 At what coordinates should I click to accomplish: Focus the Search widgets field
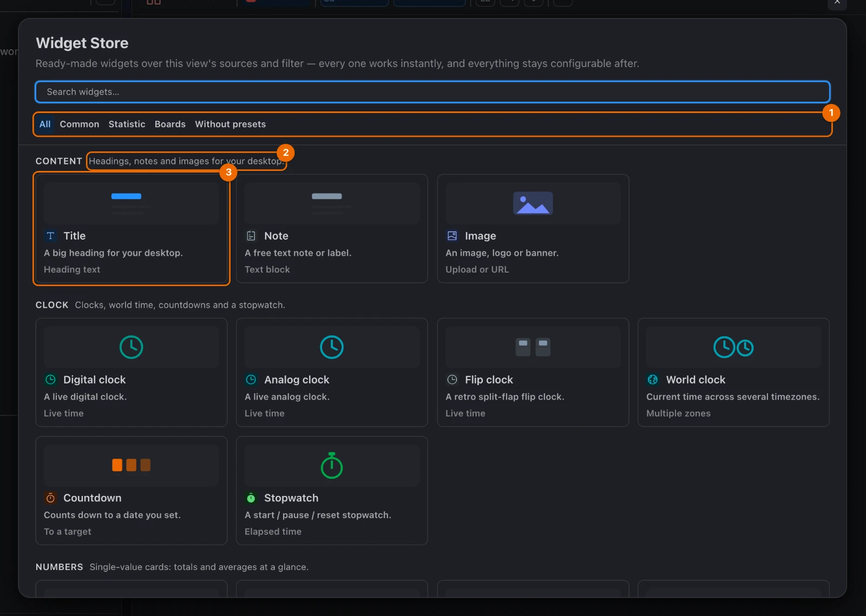432,92
